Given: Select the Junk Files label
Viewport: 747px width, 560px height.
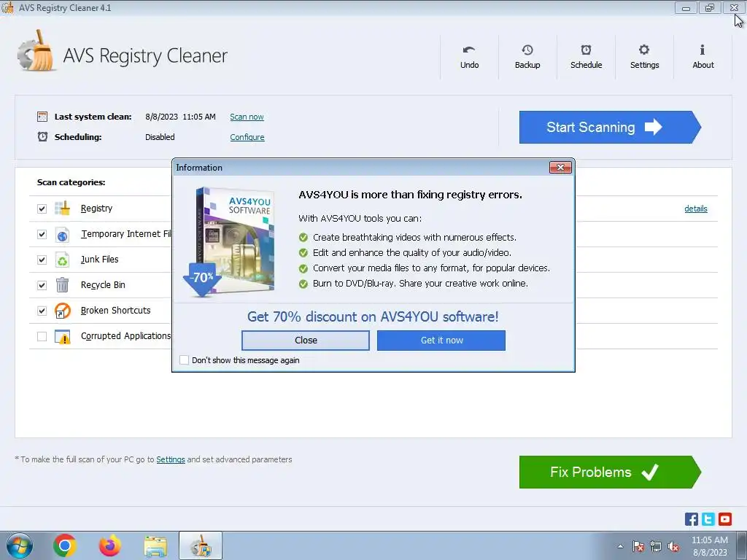Looking at the screenshot, I should pyautogui.click(x=99, y=260).
